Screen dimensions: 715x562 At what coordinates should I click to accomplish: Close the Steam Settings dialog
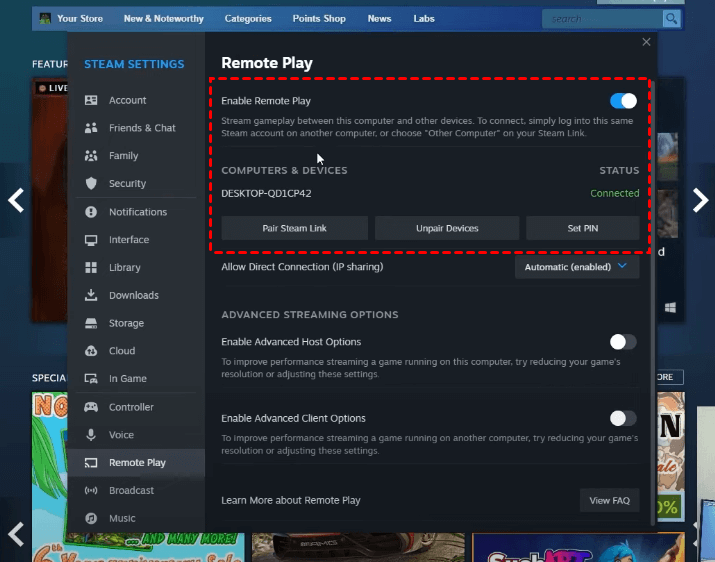[646, 42]
